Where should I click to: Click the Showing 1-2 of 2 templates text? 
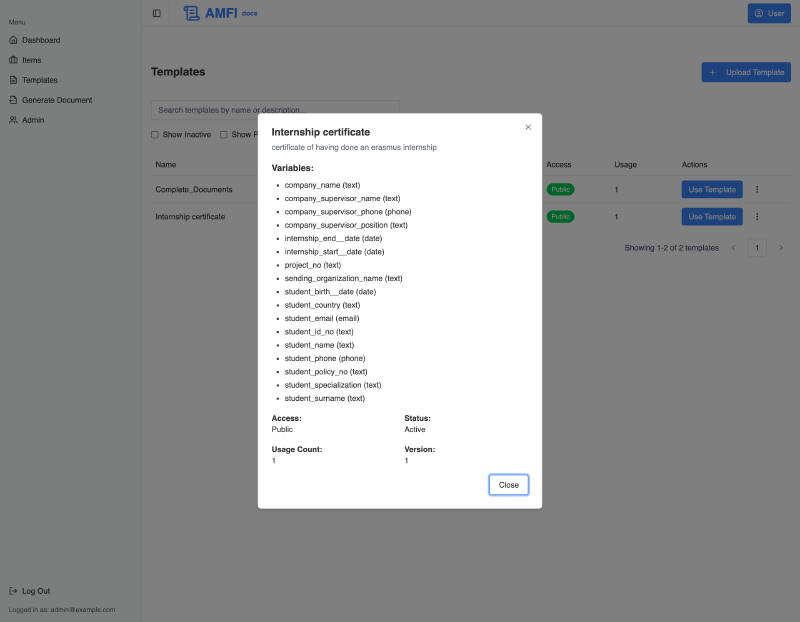pos(671,248)
